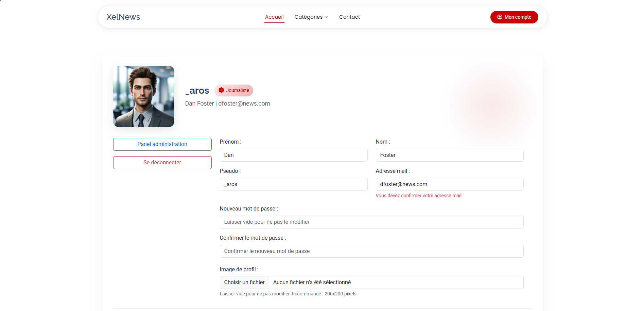
Task: Click the 'Prénom :' label
Action: click(x=230, y=142)
